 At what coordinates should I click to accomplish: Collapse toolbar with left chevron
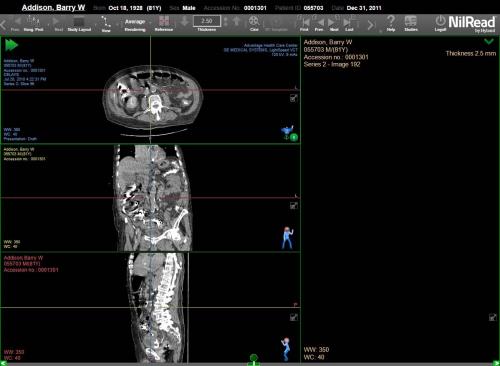tap(3, 24)
